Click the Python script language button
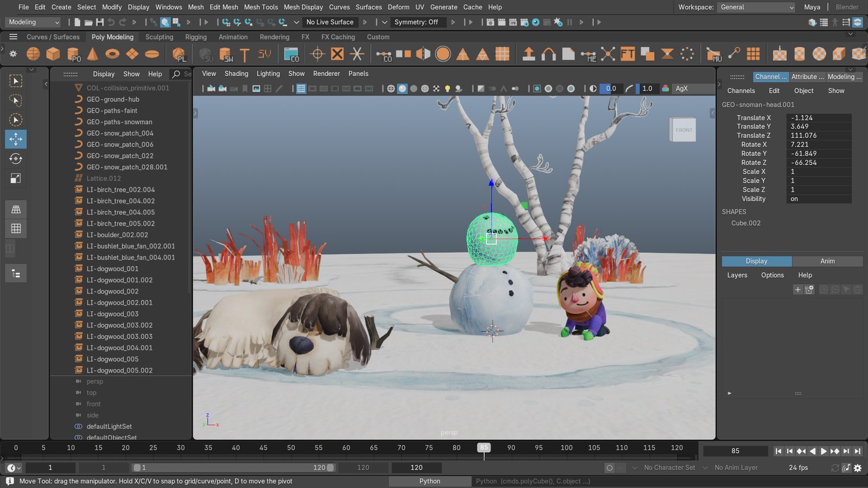The image size is (868, 488). [x=430, y=481]
